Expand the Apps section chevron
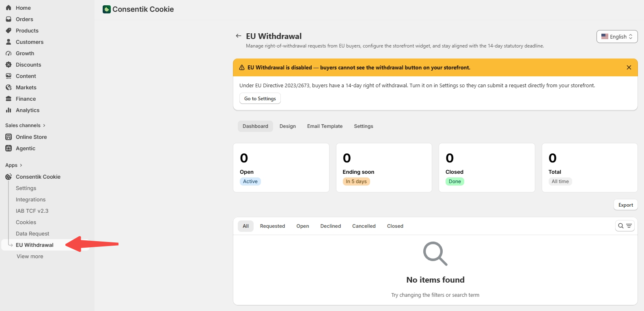 click(21, 165)
